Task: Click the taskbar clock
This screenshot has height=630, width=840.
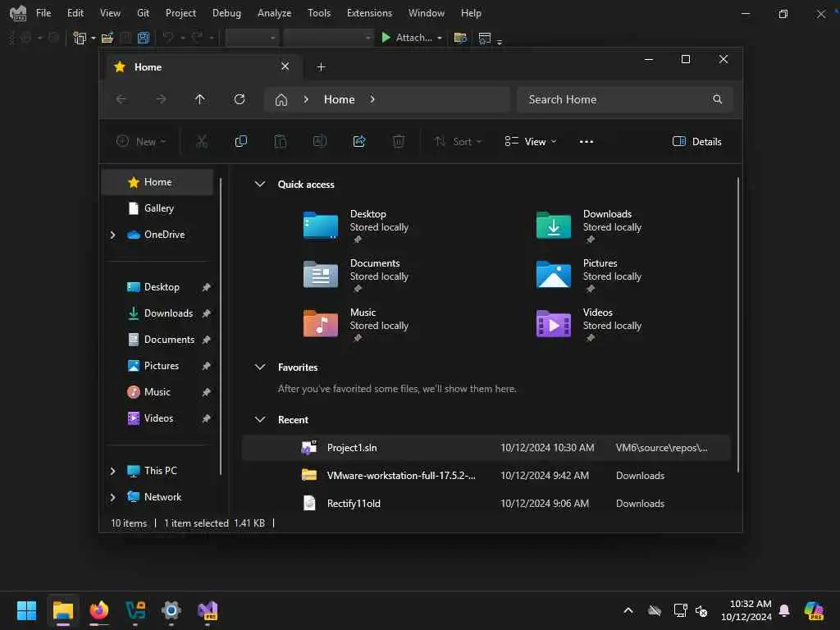Action: coord(746,610)
